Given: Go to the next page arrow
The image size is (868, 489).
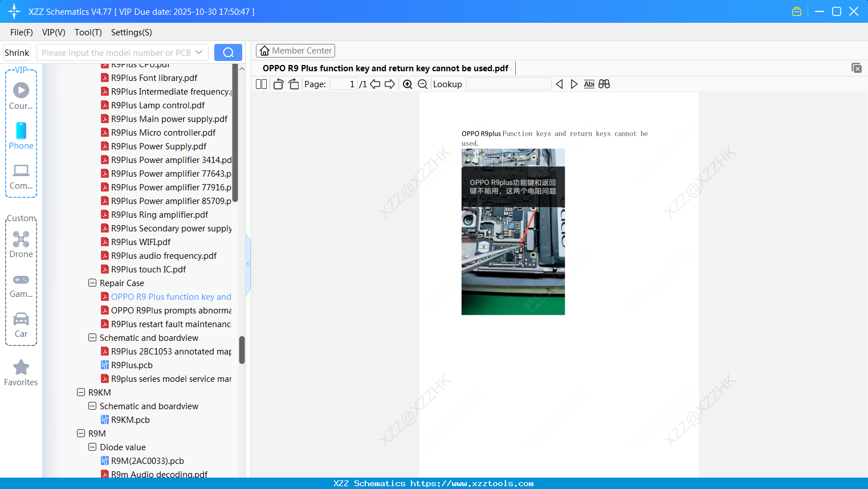Looking at the screenshot, I should [390, 84].
